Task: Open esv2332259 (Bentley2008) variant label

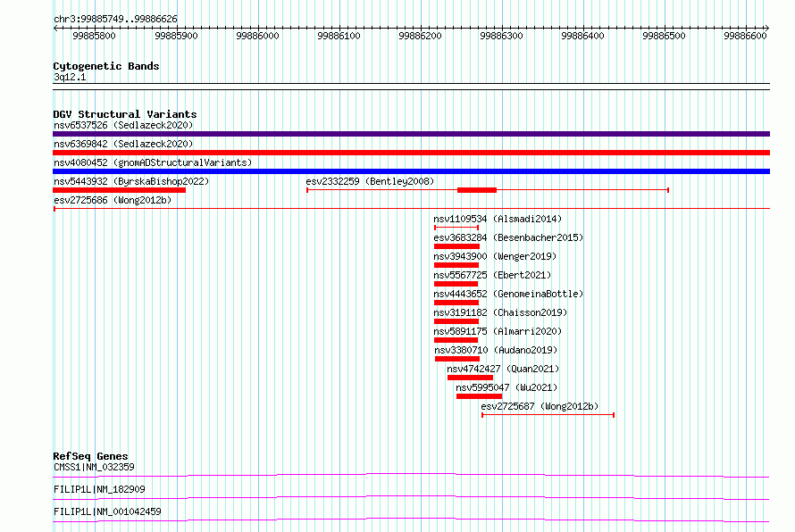Action: [x=370, y=181]
